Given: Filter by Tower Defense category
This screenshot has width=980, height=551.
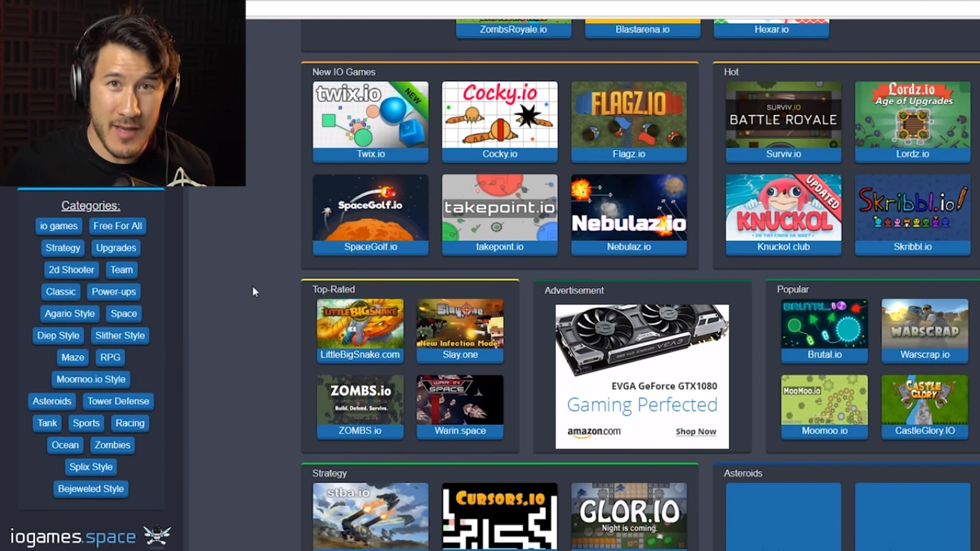Looking at the screenshot, I should 118,401.
